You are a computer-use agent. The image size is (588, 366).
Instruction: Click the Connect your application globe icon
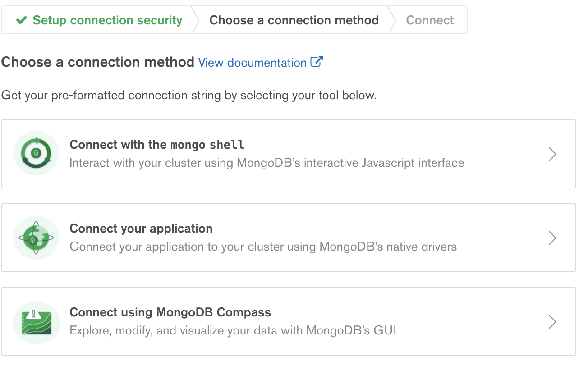[36, 238]
